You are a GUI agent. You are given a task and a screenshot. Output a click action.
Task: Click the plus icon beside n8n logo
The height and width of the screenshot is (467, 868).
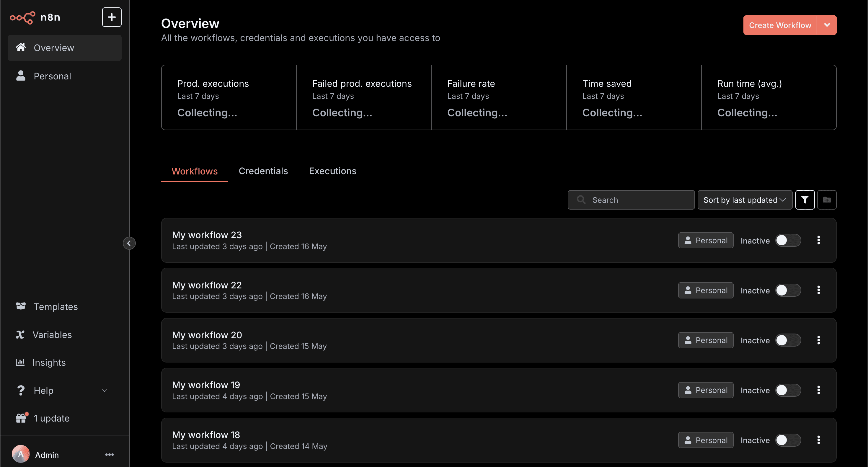point(112,17)
